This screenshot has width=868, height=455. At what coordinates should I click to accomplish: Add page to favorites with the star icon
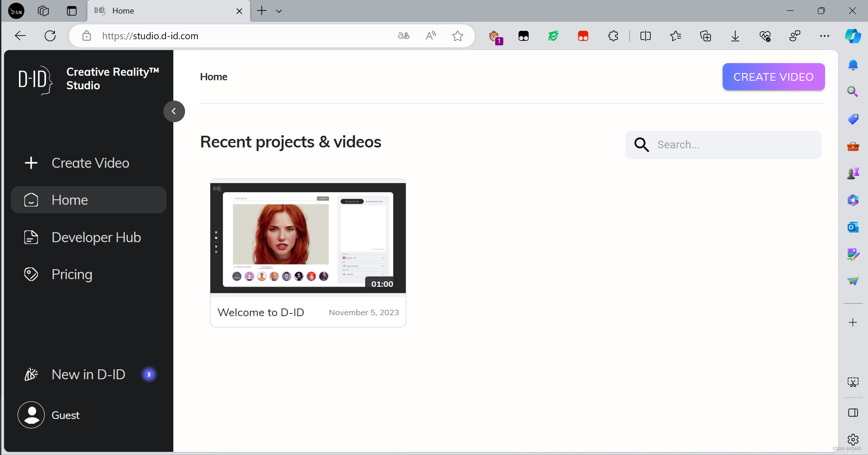click(458, 36)
